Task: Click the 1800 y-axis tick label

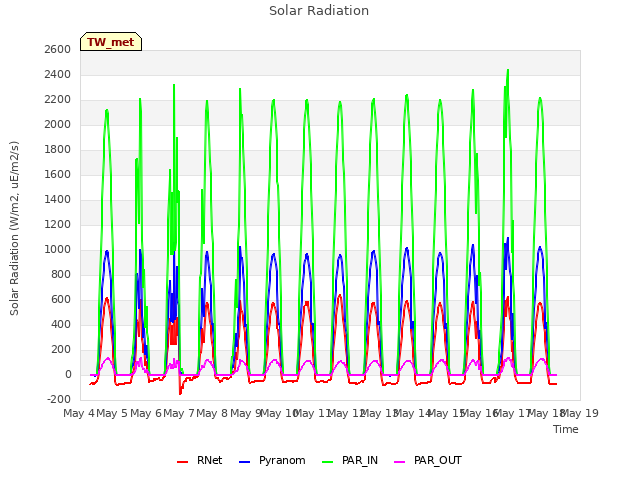Action: [58, 150]
